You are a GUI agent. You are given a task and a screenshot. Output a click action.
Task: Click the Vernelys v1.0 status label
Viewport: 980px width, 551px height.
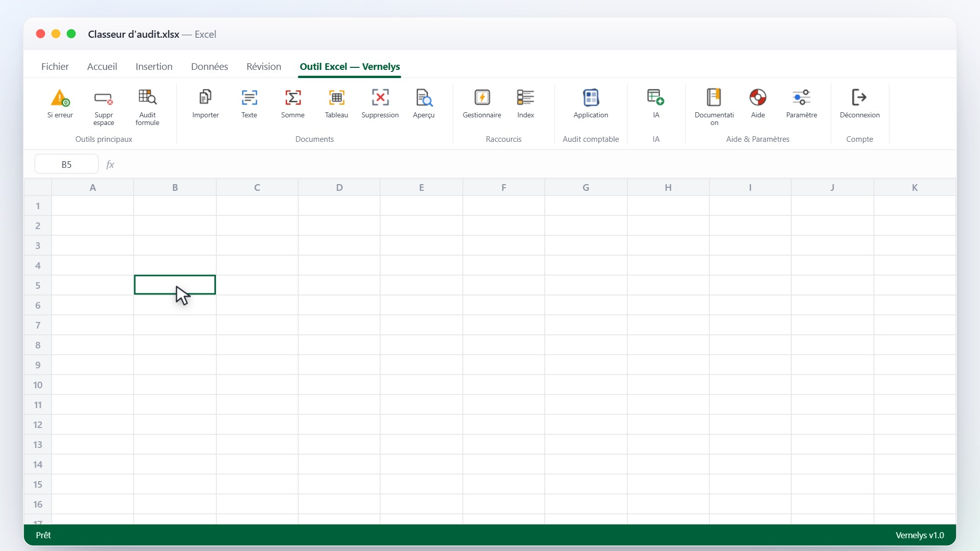[920, 535]
